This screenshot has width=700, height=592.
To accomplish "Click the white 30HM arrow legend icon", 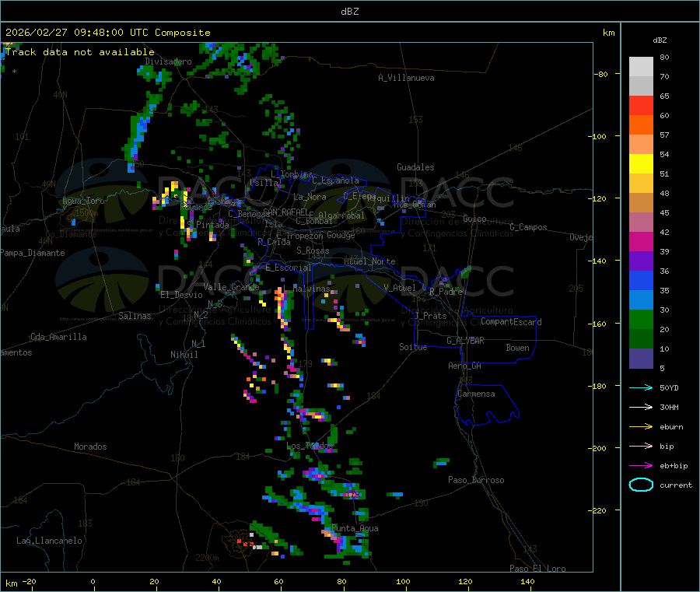I will [641, 407].
